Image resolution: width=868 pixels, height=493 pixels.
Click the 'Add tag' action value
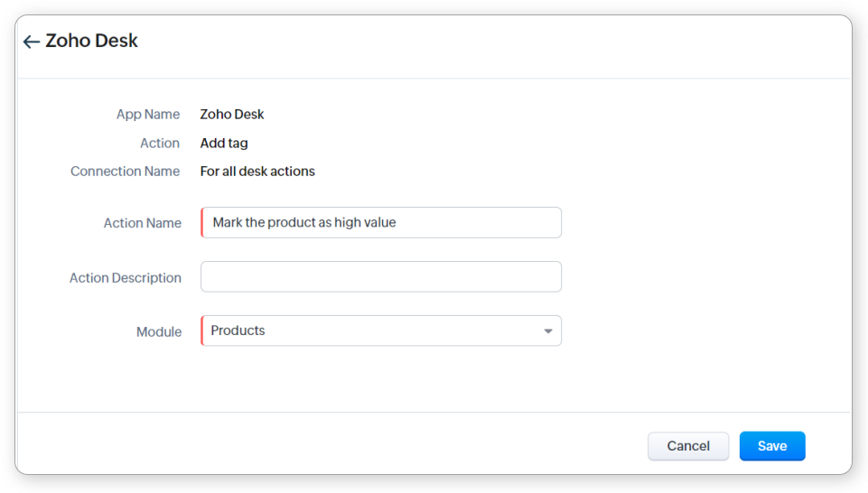point(224,144)
